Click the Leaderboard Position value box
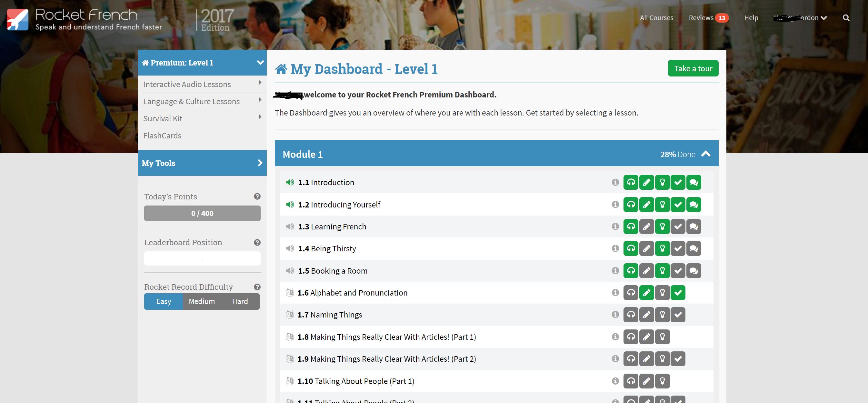 tap(202, 258)
